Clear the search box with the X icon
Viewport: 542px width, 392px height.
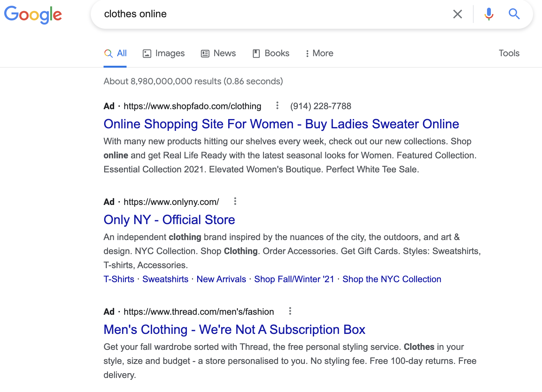458,14
